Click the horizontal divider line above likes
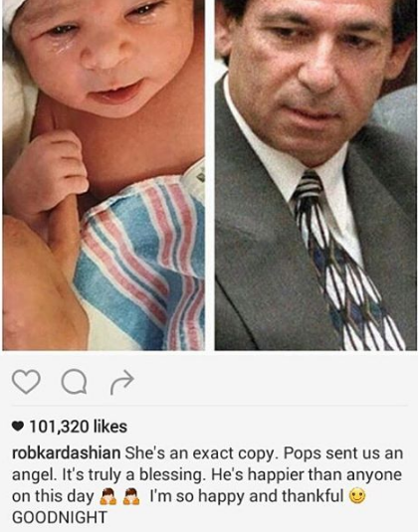The height and width of the screenshot is (532, 418). [210, 406]
